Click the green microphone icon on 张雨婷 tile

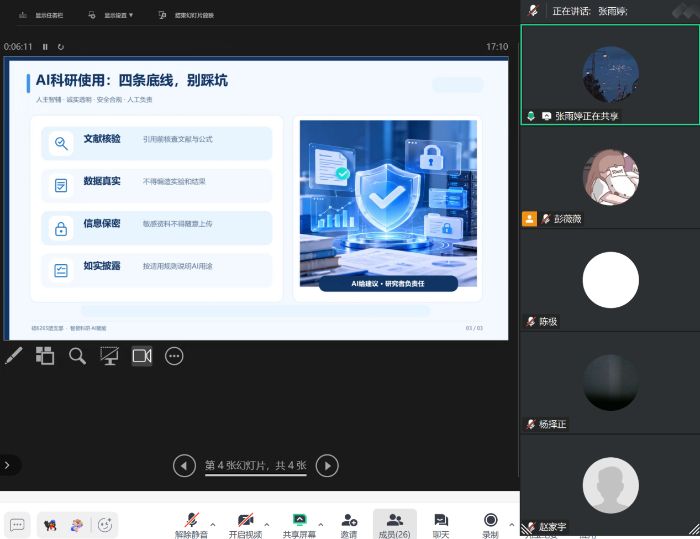531,116
